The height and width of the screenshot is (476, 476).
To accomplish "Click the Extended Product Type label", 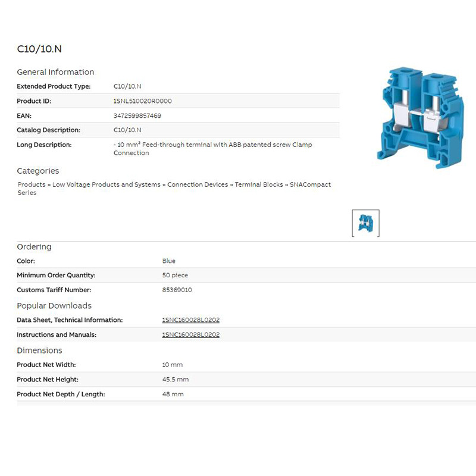I will pyautogui.click(x=54, y=86).
